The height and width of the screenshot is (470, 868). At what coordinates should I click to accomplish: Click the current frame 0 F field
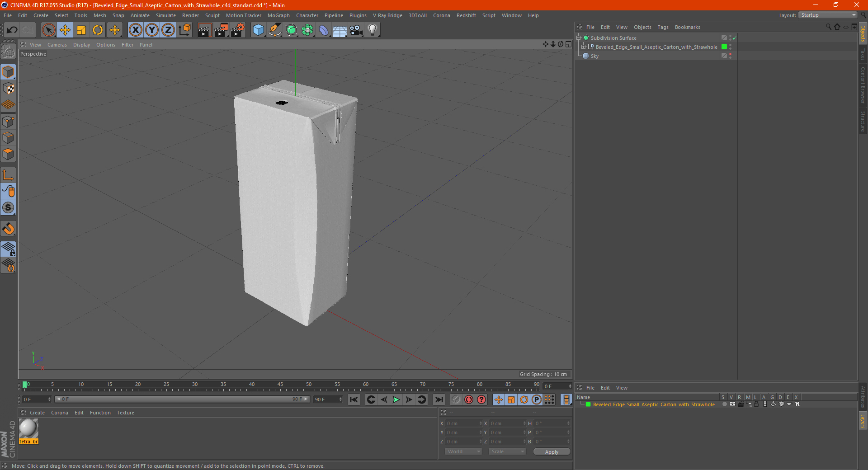[37, 399]
